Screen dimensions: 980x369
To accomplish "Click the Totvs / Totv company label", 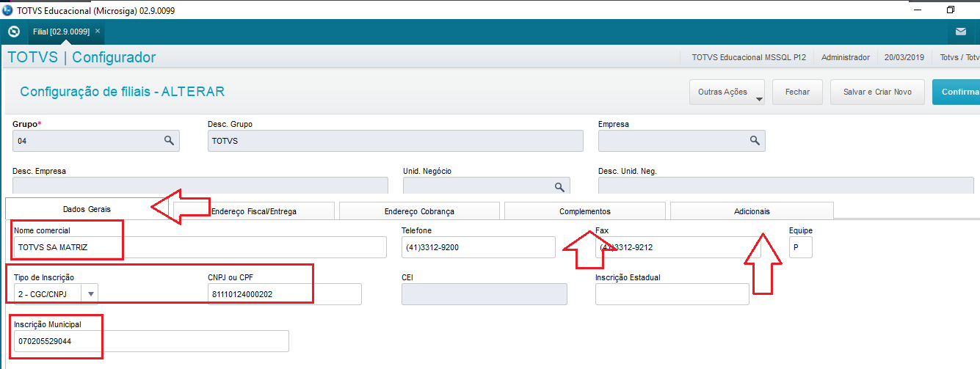I will (959, 57).
